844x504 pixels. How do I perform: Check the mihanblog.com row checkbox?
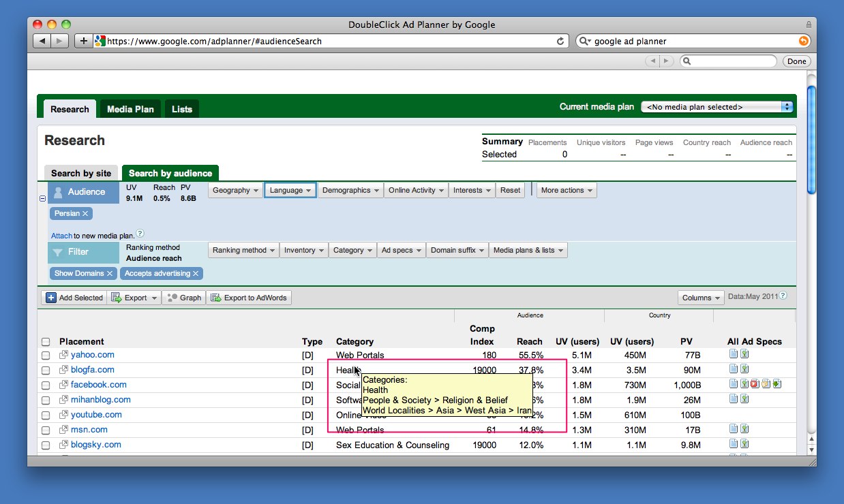pos(46,400)
